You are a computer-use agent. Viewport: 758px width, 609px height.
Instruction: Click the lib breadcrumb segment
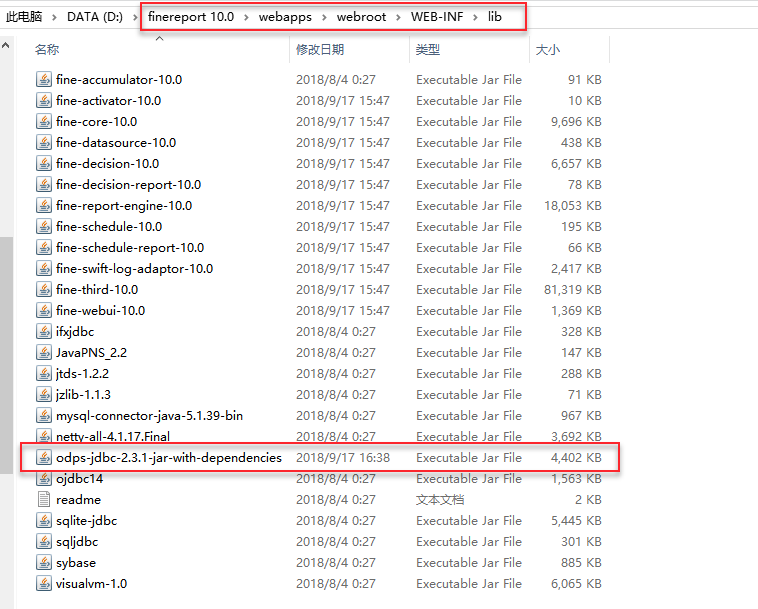pos(495,17)
